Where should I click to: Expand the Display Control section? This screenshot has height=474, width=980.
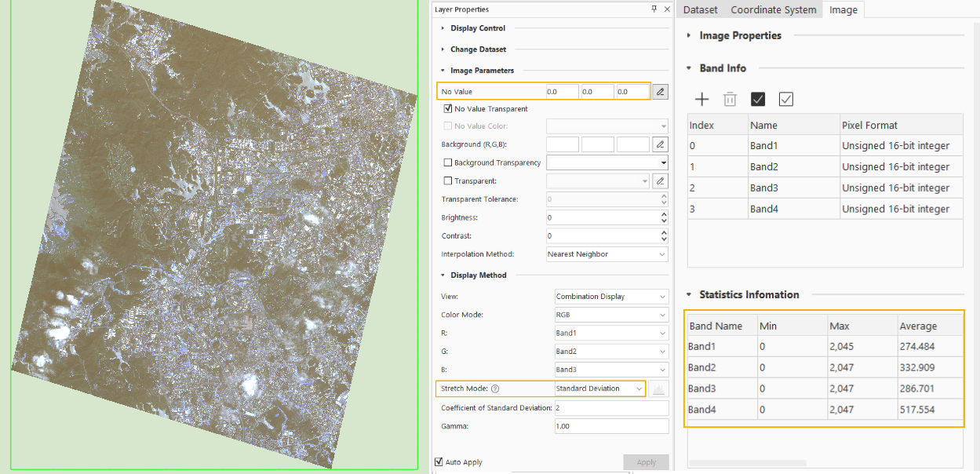pos(477,28)
